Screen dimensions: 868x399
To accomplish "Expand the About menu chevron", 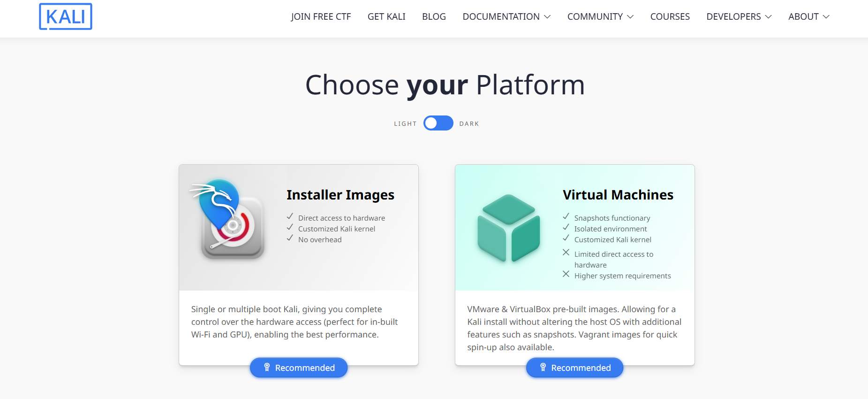I will pyautogui.click(x=826, y=17).
